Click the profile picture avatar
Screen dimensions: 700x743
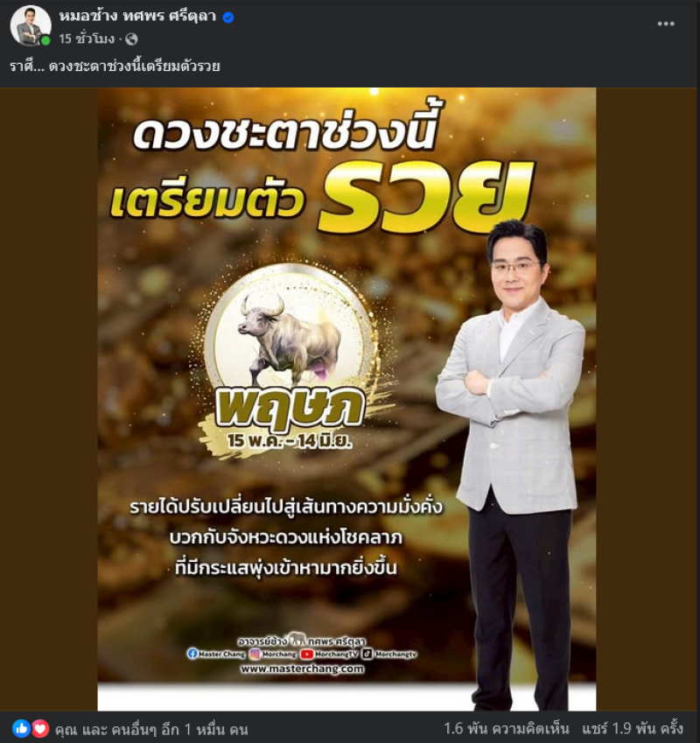tap(31, 26)
